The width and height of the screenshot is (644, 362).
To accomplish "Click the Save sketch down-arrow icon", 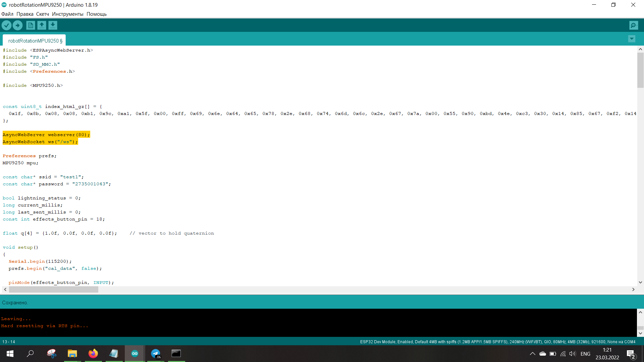I will point(53,25).
